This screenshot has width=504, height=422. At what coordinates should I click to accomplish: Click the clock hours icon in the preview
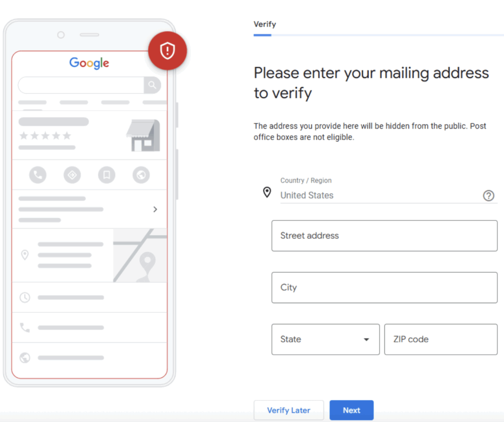pos(25,298)
